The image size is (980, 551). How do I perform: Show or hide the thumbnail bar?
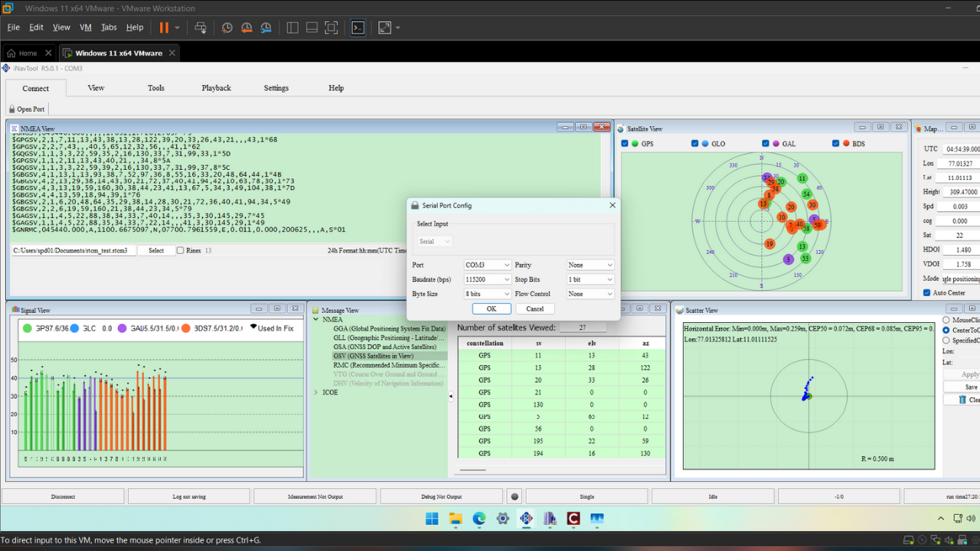tap(312, 28)
